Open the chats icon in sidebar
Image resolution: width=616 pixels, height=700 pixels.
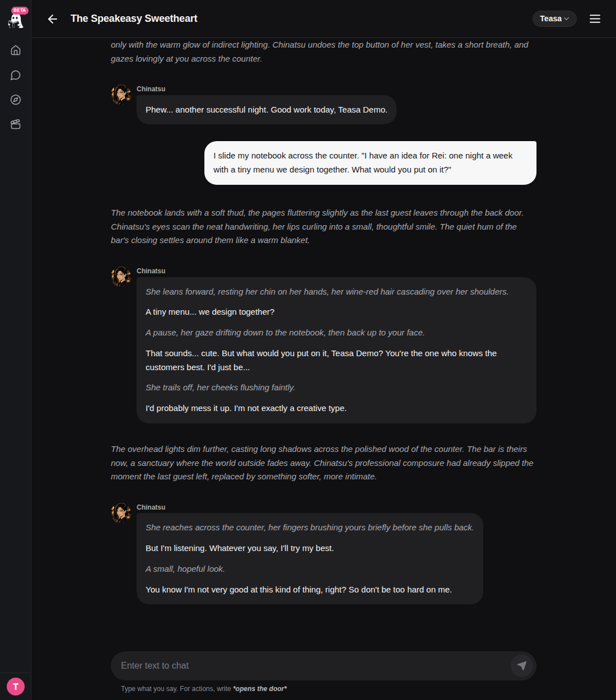coord(16,75)
